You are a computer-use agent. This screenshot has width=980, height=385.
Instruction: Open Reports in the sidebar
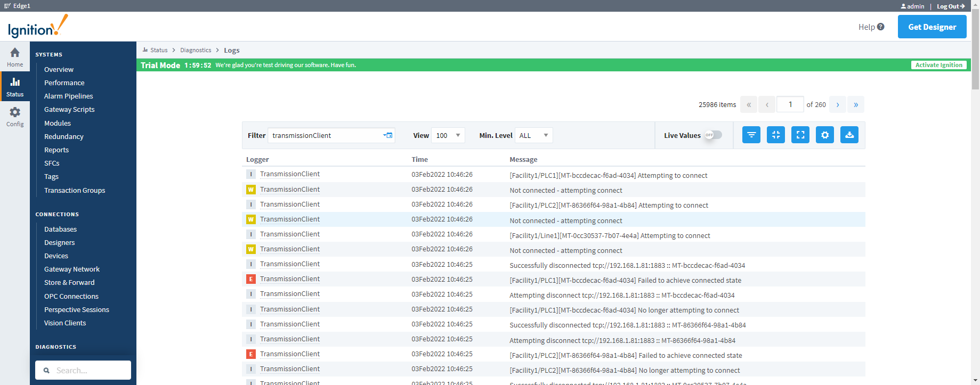56,150
